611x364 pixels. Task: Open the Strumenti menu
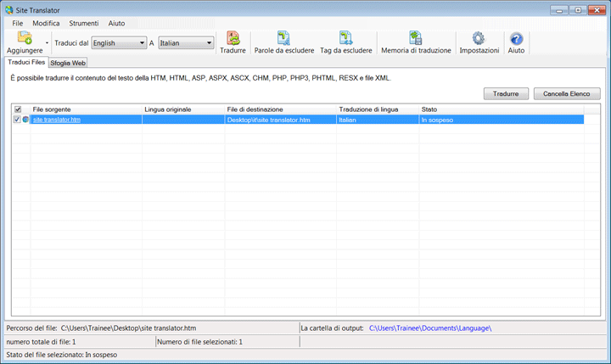[x=84, y=24]
